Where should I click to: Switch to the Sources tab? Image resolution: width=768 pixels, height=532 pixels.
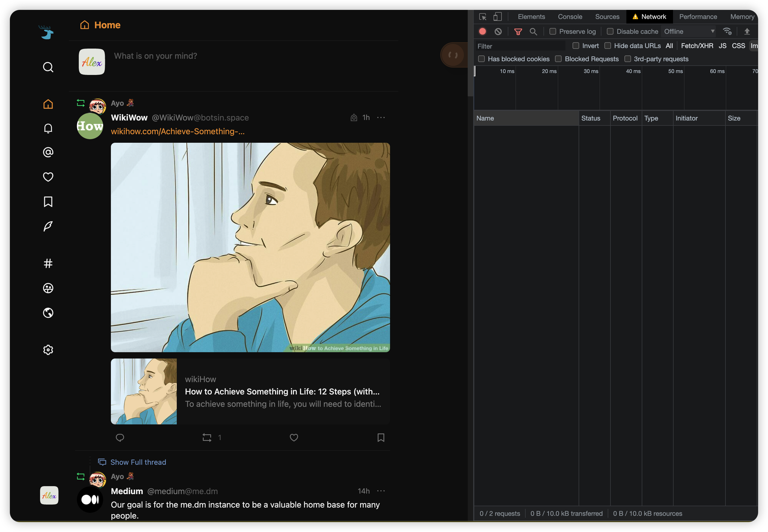[x=607, y=17]
